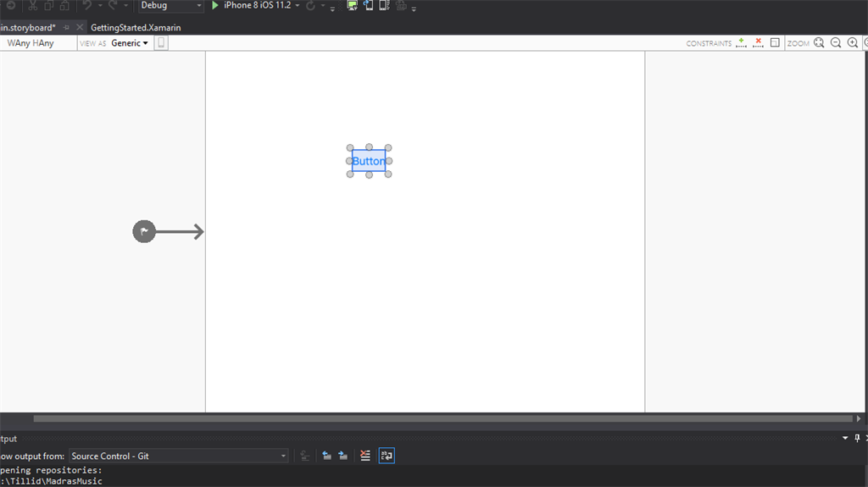Start debugging with the green play icon

tap(215, 6)
